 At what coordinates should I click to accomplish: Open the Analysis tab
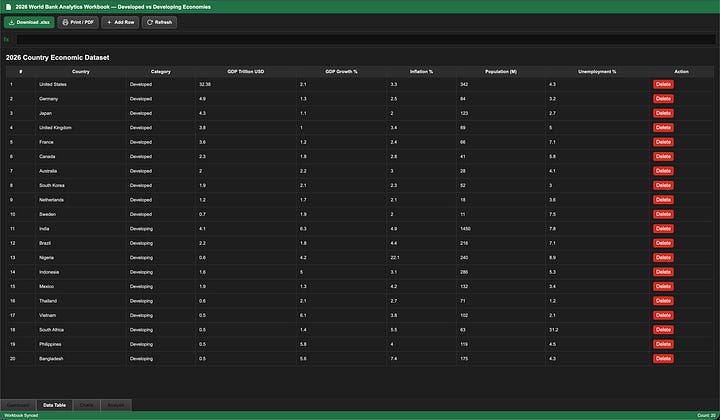pos(116,405)
